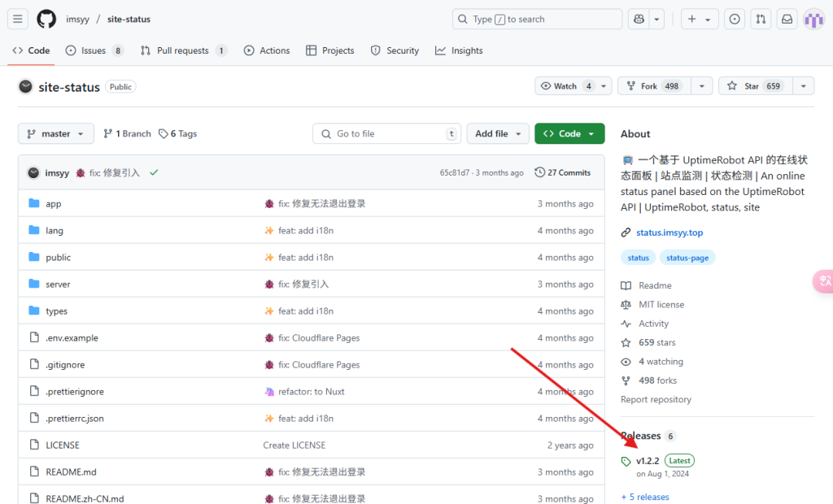Screen dimensions: 833x504
Task: Open the lang folder
Action: [x=55, y=231]
